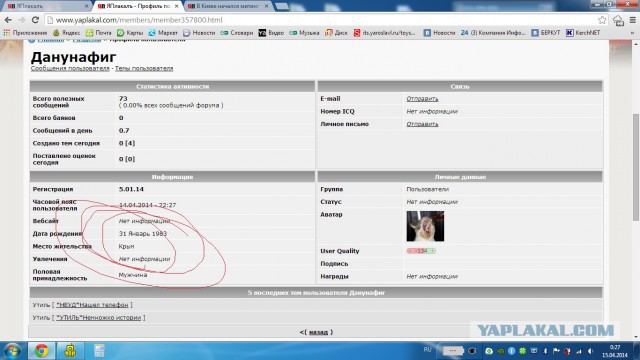
Task: Click the registration date 5.01.14
Action: point(131,189)
